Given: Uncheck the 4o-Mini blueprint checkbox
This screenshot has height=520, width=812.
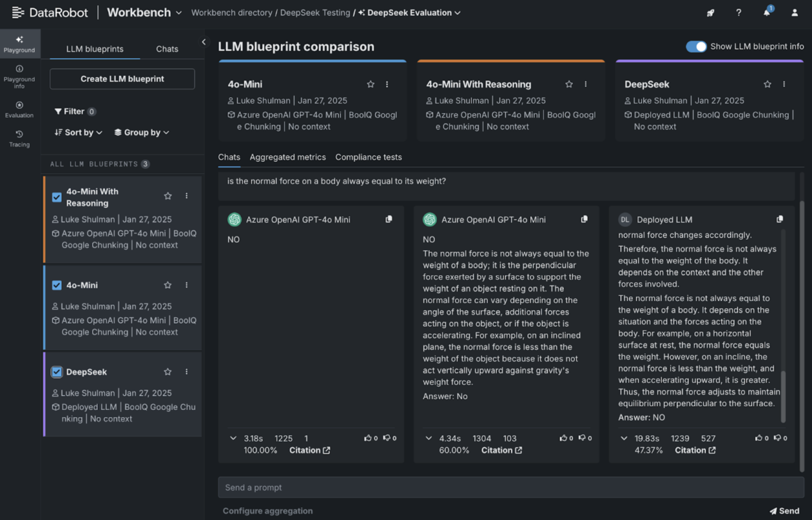Looking at the screenshot, I should coord(57,285).
